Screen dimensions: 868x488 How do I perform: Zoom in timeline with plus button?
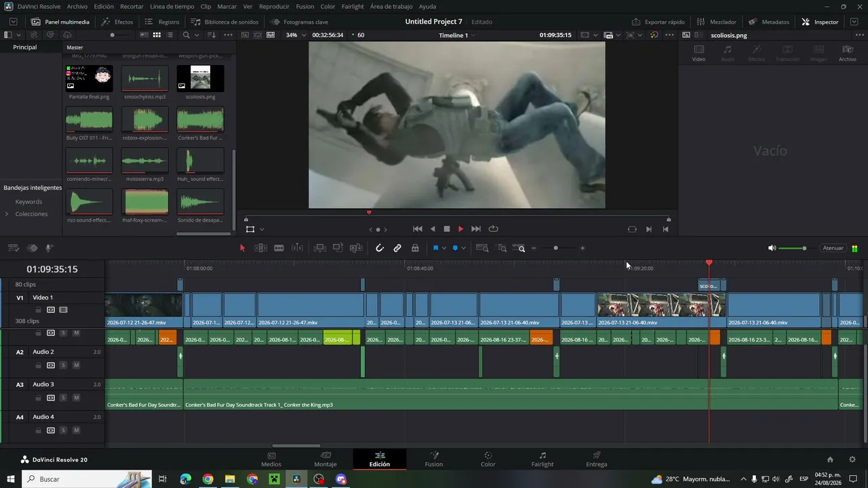(x=583, y=248)
